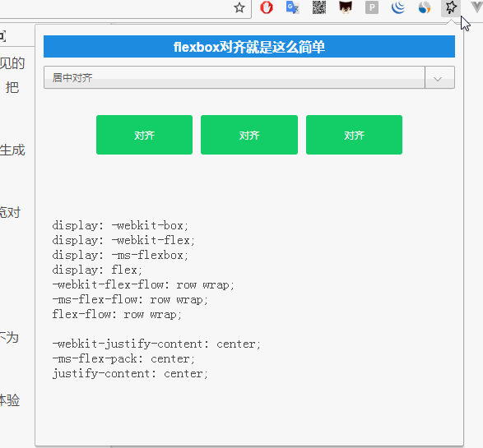This screenshot has height=448, width=483.
Task: Click the bookmark star in address bar
Action: [239, 7]
